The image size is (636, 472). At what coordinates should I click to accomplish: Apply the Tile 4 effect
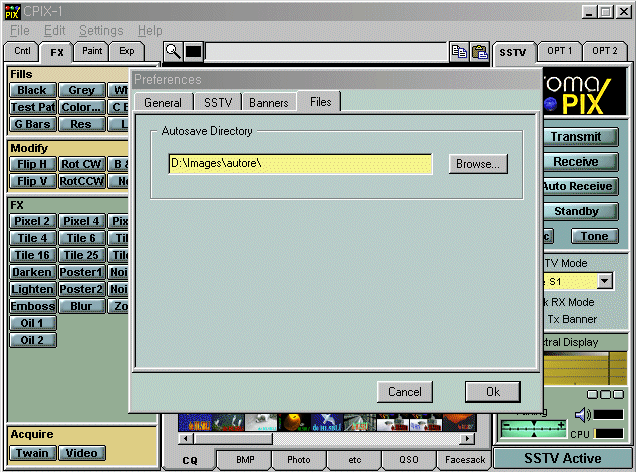pos(32,238)
